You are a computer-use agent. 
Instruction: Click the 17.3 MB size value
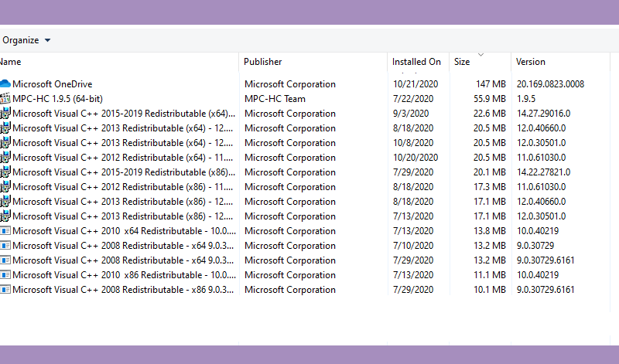coord(490,187)
